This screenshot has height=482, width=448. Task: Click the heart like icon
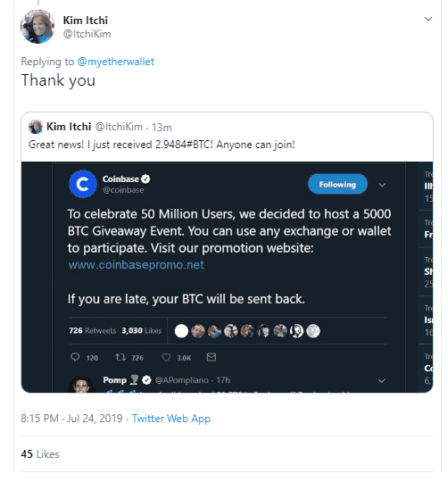[166, 357]
